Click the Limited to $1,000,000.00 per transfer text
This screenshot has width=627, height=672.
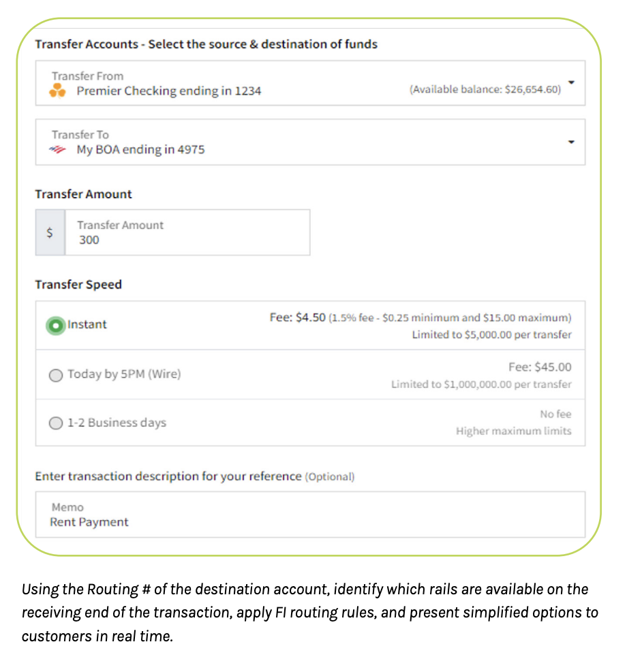coord(481,384)
